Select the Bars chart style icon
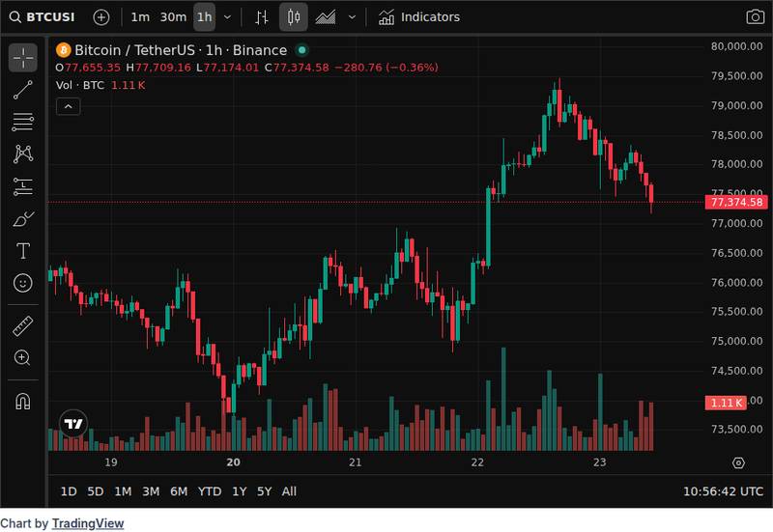Image resolution: width=773 pixels, height=532 pixels. 262,17
